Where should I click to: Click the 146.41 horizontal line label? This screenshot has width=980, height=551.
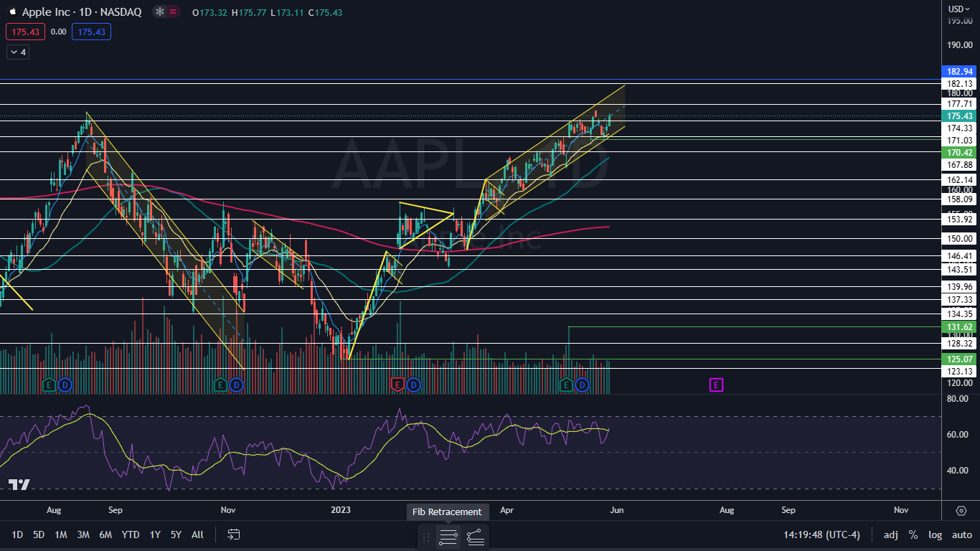click(x=960, y=255)
